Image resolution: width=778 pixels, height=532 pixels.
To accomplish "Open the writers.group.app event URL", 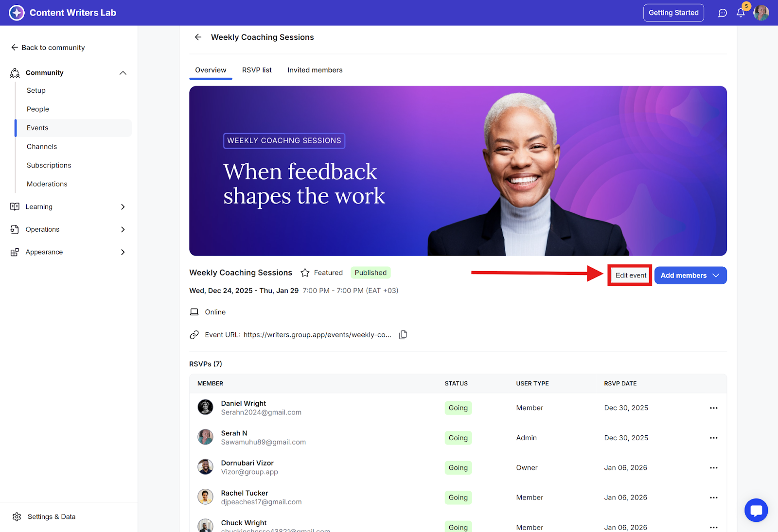I will [x=317, y=335].
